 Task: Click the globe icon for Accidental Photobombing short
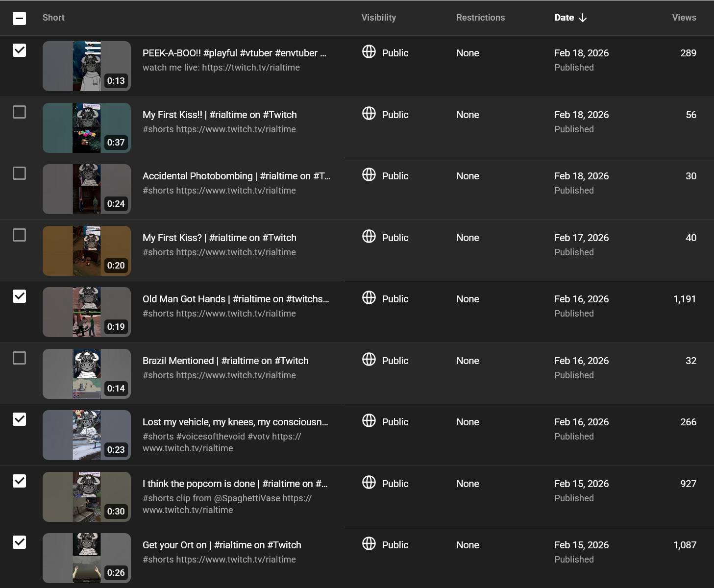click(x=369, y=175)
